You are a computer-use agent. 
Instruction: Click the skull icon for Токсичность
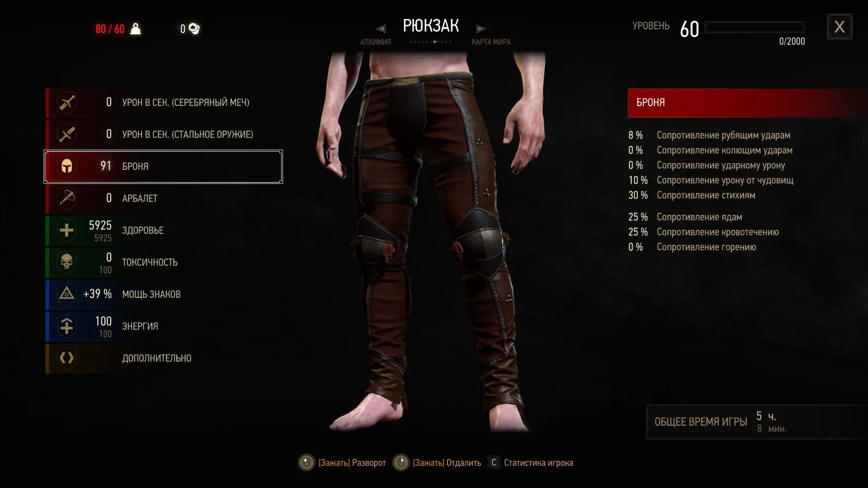[x=67, y=263]
